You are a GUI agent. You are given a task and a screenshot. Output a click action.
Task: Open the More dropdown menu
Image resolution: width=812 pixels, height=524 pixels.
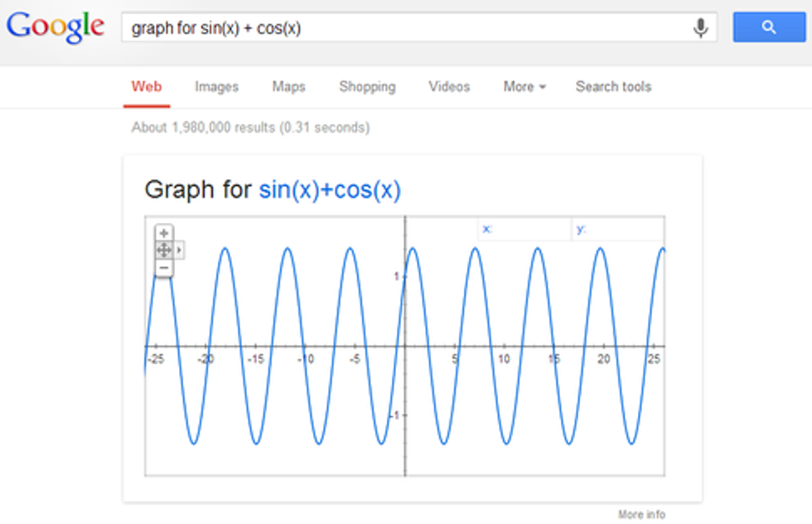524,86
